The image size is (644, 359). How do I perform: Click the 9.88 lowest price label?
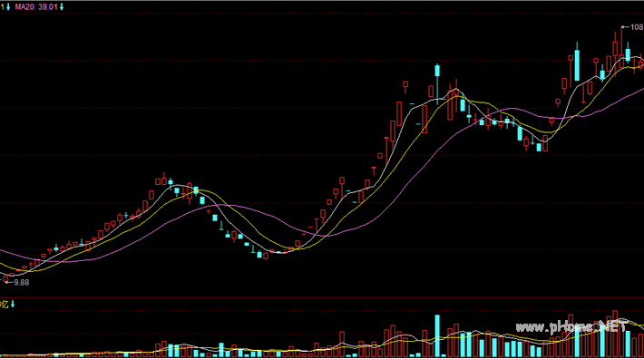tap(22, 282)
